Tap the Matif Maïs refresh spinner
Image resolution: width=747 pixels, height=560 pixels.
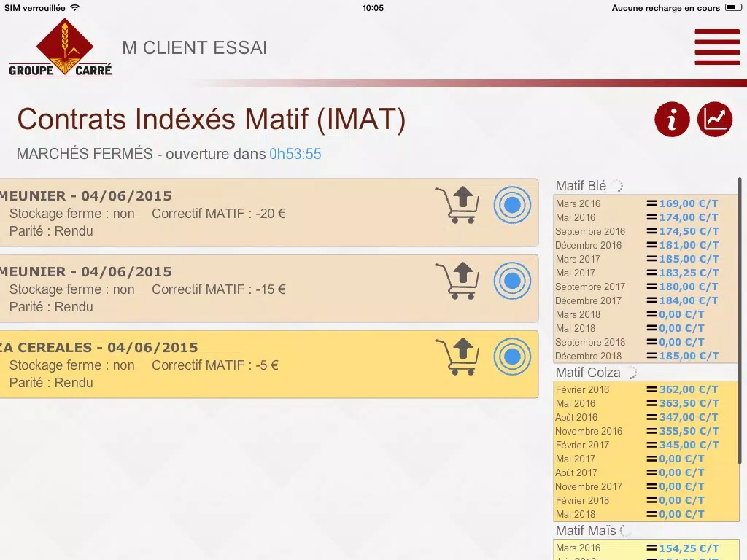click(626, 531)
